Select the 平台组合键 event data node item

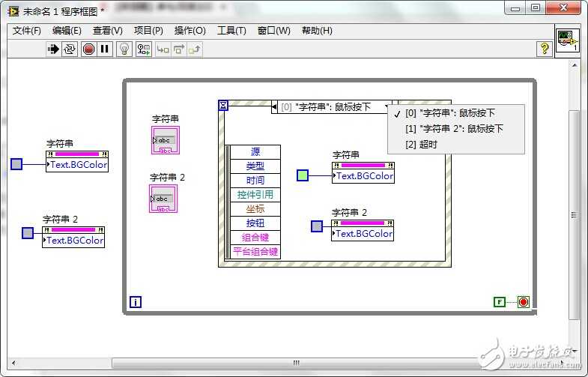coord(255,252)
